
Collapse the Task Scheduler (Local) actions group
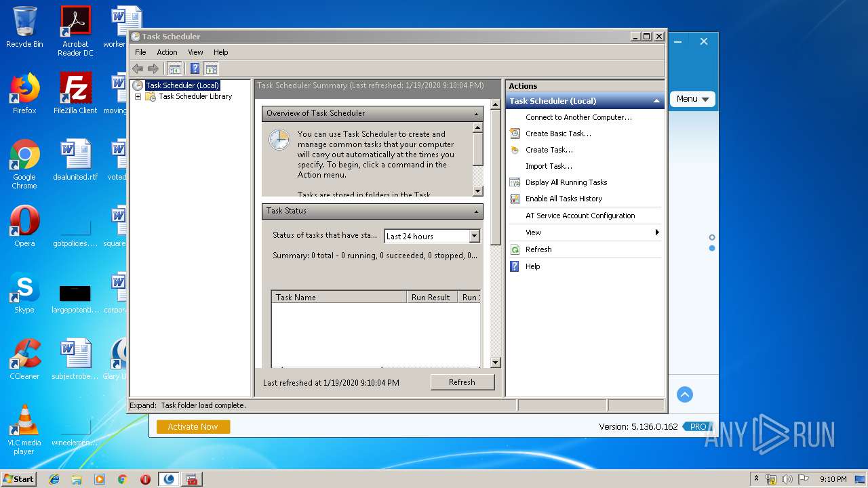656,101
